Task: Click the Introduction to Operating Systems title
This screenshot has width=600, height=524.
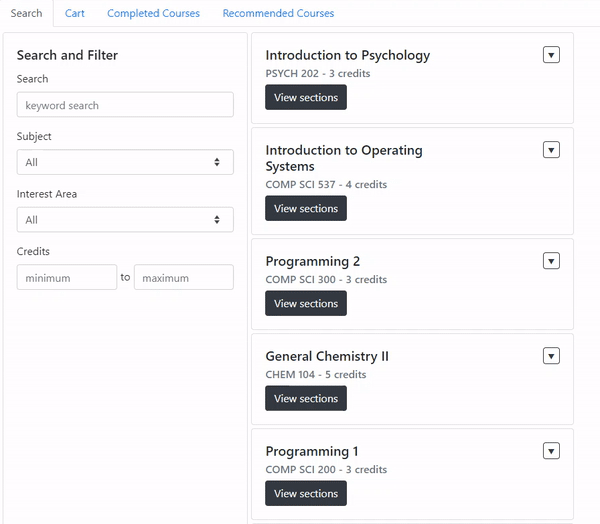Action: click(x=344, y=158)
